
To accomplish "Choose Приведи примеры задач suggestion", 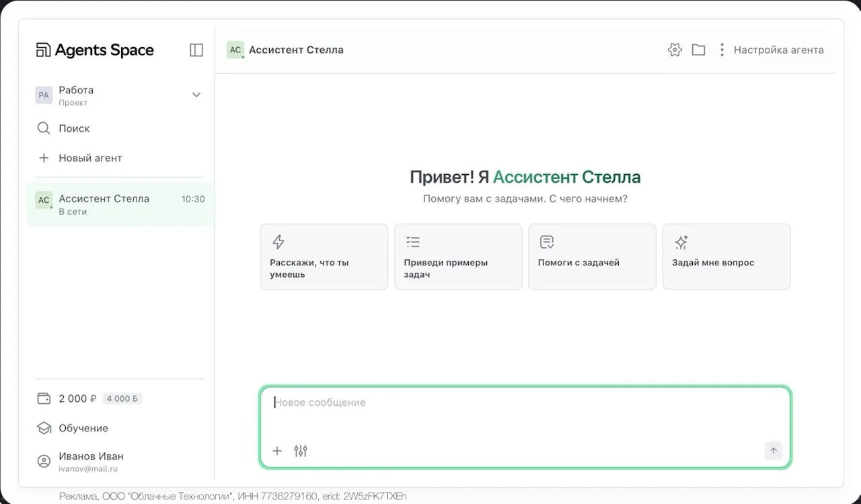I will pyautogui.click(x=458, y=257).
